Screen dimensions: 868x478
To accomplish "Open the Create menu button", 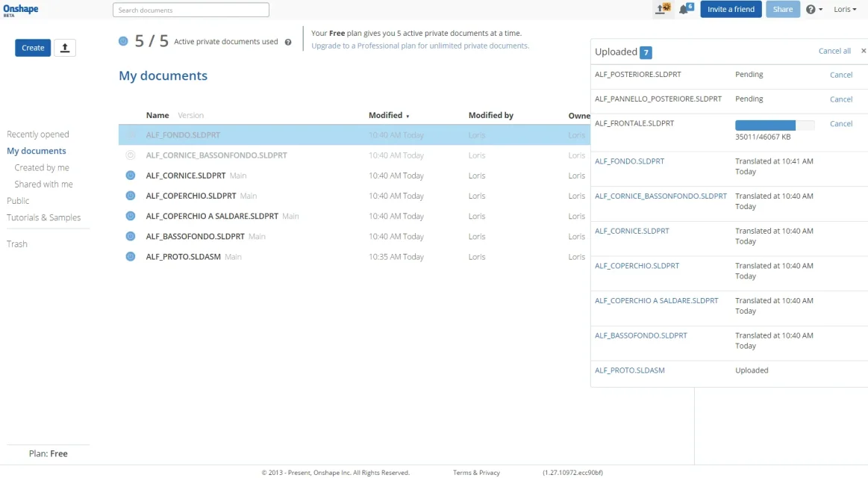I will pos(33,48).
